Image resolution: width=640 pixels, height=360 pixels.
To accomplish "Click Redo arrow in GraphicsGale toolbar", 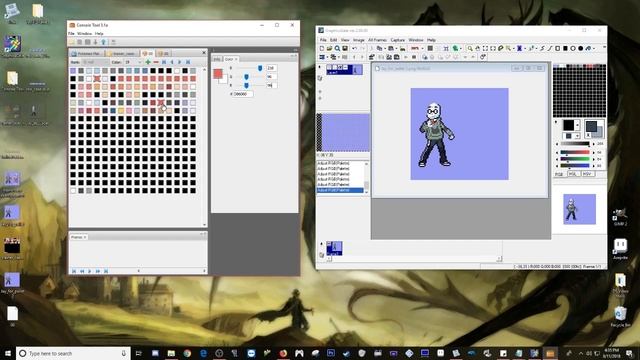I will pos(363,49).
